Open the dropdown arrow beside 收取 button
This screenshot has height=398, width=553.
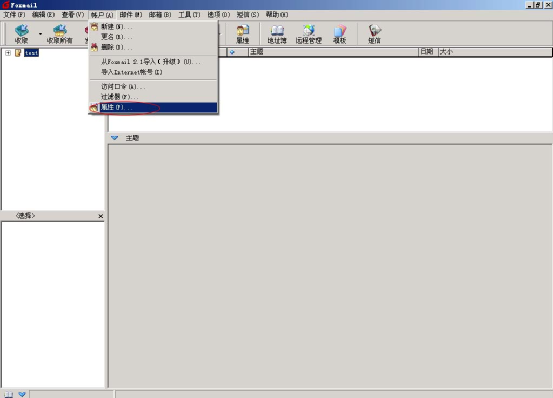pos(40,34)
